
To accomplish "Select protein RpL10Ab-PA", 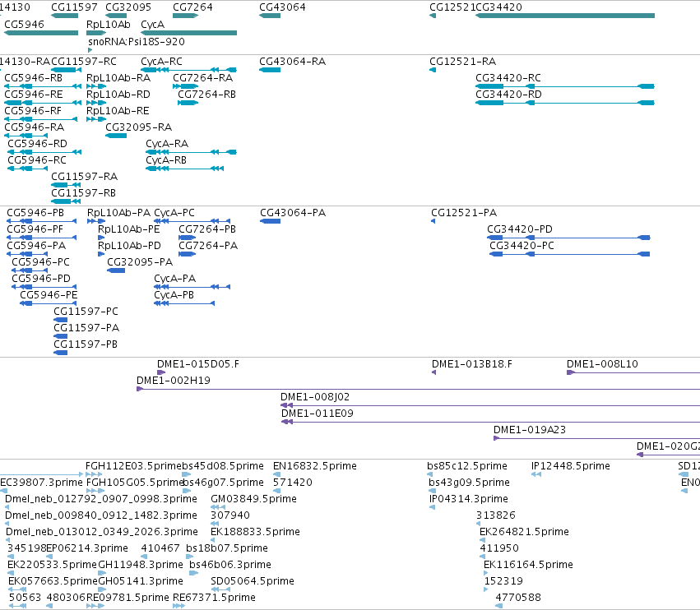I will [x=118, y=213].
